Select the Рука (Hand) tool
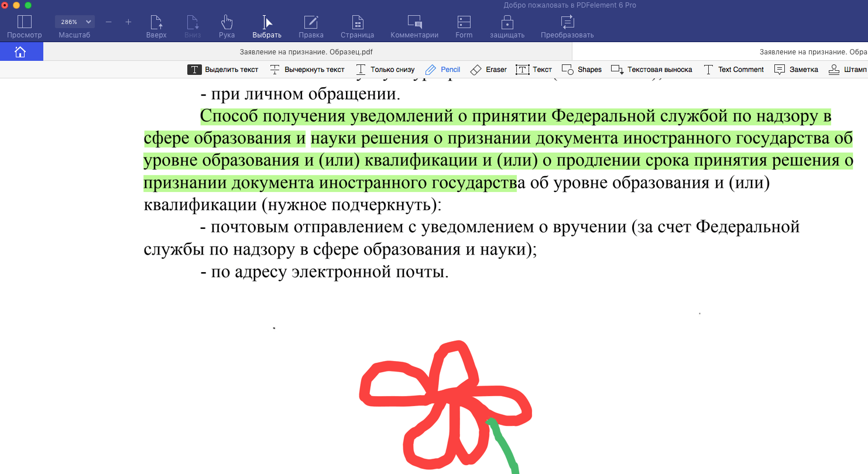 pyautogui.click(x=227, y=26)
